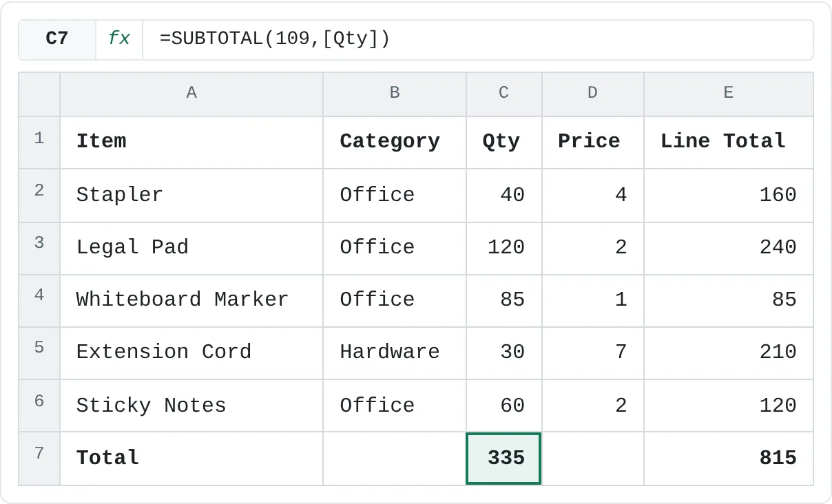Select Extension Cord quantity 30
Image resolution: width=832 pixels, height=504 pixels.
coord(504,353)
